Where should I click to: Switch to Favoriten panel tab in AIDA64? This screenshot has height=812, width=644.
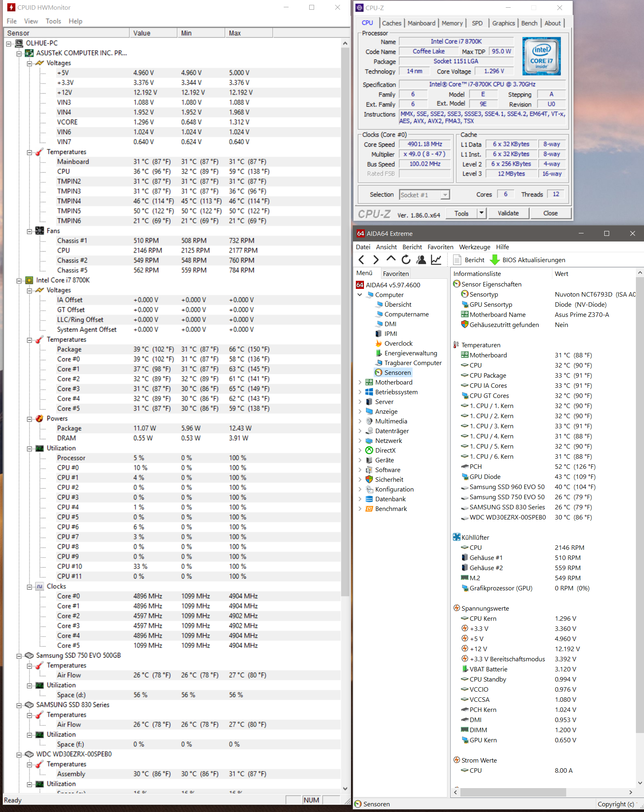pyautogui.click(x=396, y=274)
